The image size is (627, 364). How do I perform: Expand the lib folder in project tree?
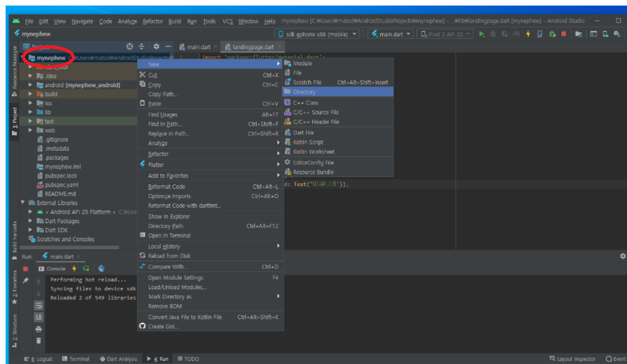[31, 112]
